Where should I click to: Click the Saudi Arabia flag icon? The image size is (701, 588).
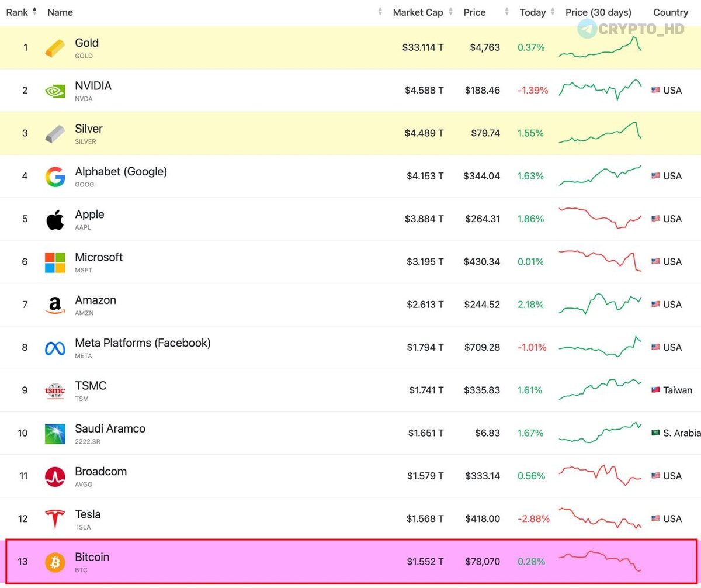click(x=655, y=433)
